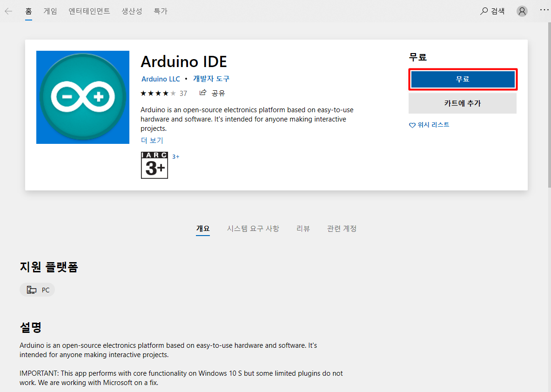
Task: Click the IARC 3+ rating badge
Action: click(x=154, y=165)
